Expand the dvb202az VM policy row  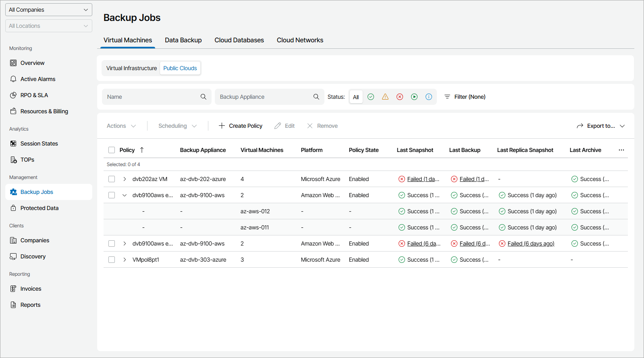125,179
